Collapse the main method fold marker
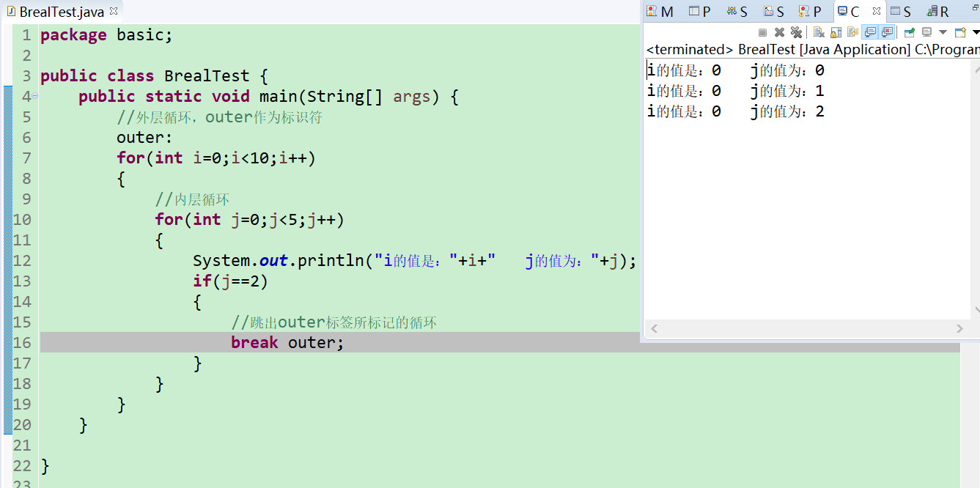The height and width of the screenshot is (488, 980). pos(34,96)
